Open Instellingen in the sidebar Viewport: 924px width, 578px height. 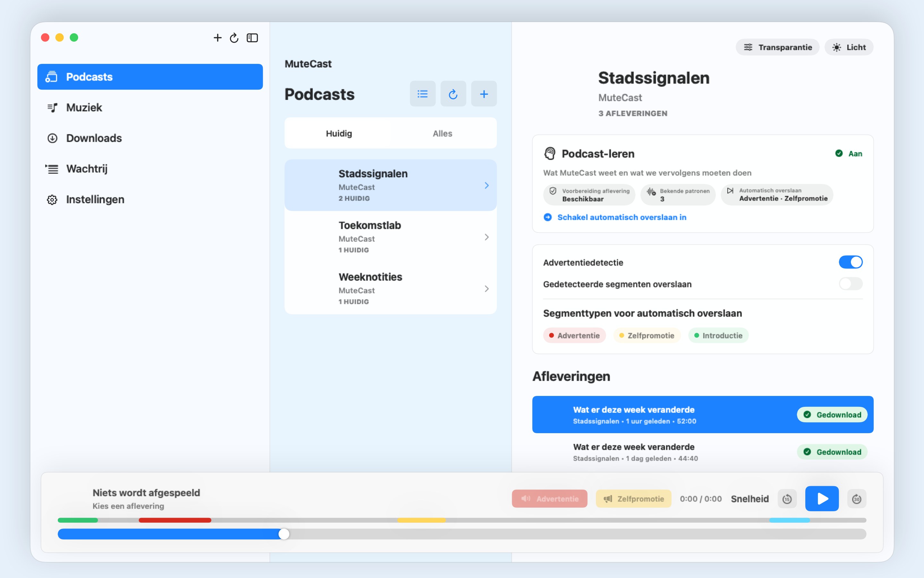pos(150,199)
